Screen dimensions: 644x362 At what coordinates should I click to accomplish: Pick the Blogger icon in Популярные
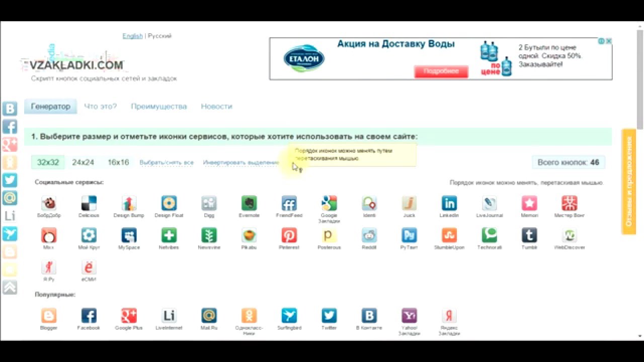(49, 316)
